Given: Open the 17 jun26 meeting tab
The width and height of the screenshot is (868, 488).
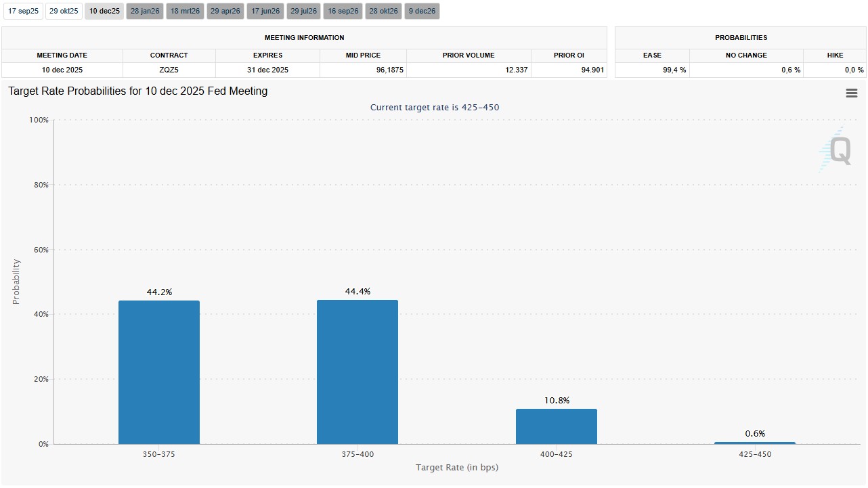Looking at the screenshot, I should [265, 12].
